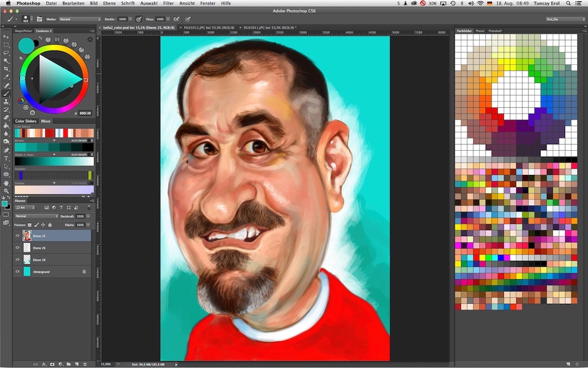Choose the Hand tool

coord(6,183)
